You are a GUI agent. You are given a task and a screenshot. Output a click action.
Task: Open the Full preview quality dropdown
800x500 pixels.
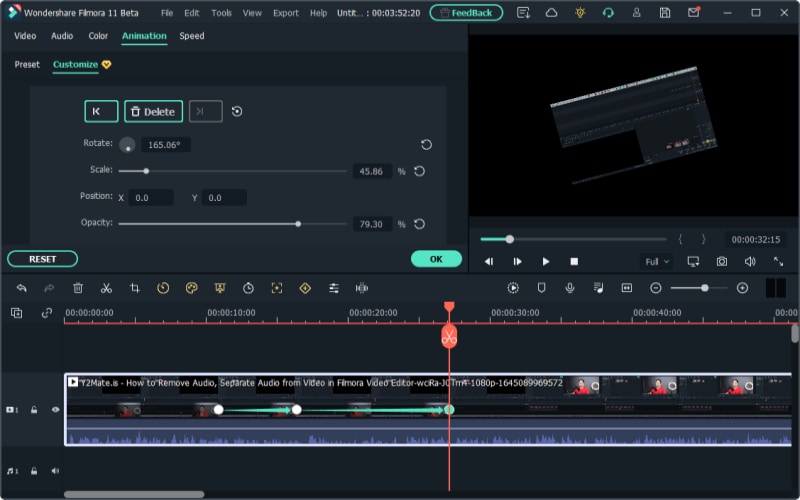(656, 262)
